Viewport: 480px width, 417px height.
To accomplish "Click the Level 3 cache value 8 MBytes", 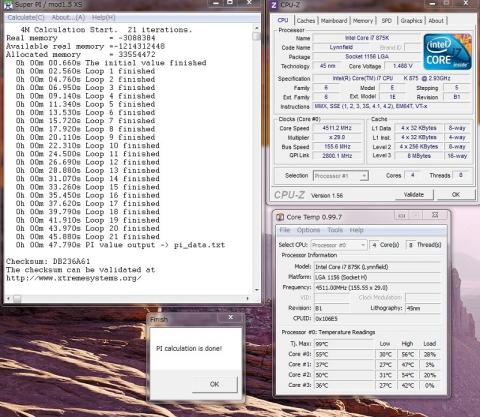I will [x=419, y=156].
